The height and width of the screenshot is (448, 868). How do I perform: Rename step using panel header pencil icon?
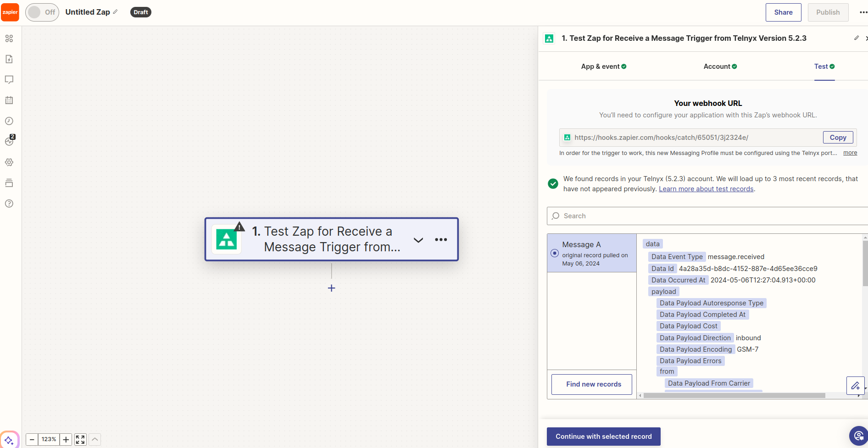pyautogui.click(x=857, y=38)
